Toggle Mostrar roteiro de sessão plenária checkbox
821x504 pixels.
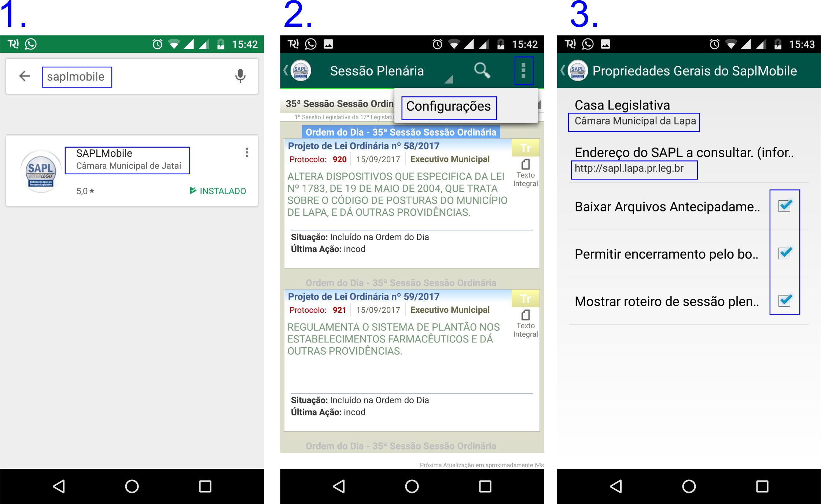coord(785,301)
